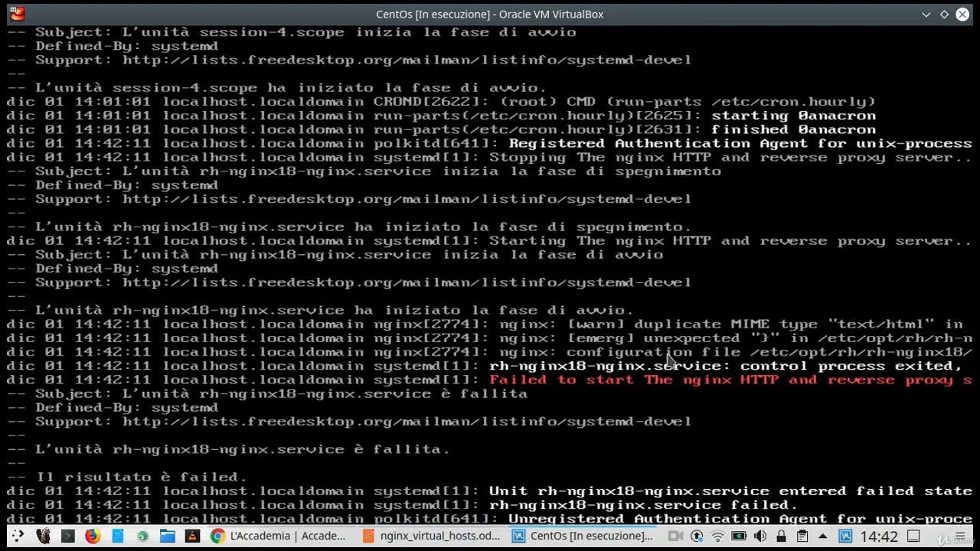Open the volume tray icon

(759, 536)
